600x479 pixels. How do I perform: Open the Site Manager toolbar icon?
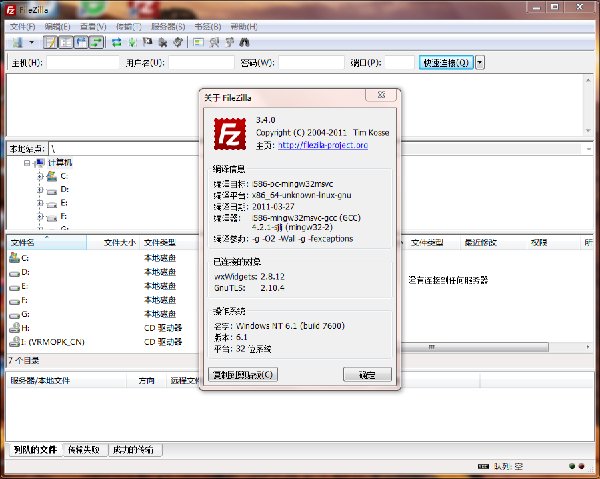[17, 42]
